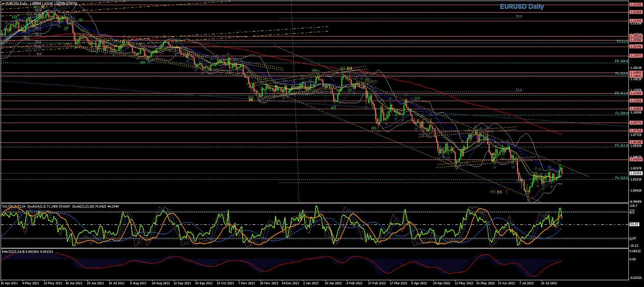Click the 2 Jan 2022 date on timeline
Screen dimensions: 644x287
311,284
